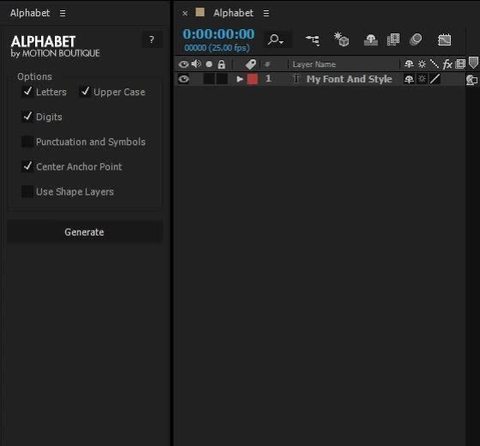Image resolution: width=480 pixels, height=446 pixels.
Task: Enable the Motion Blur toolbar icon
Action: [416, 39]
